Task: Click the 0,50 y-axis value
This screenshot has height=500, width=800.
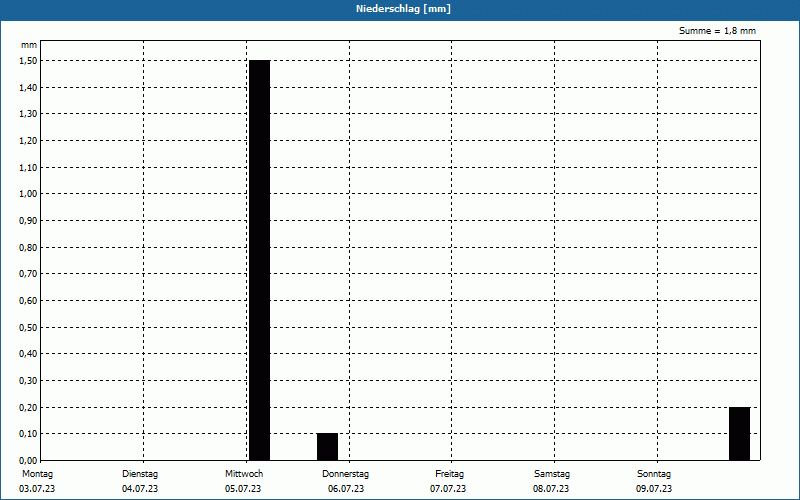Action: 28,328
